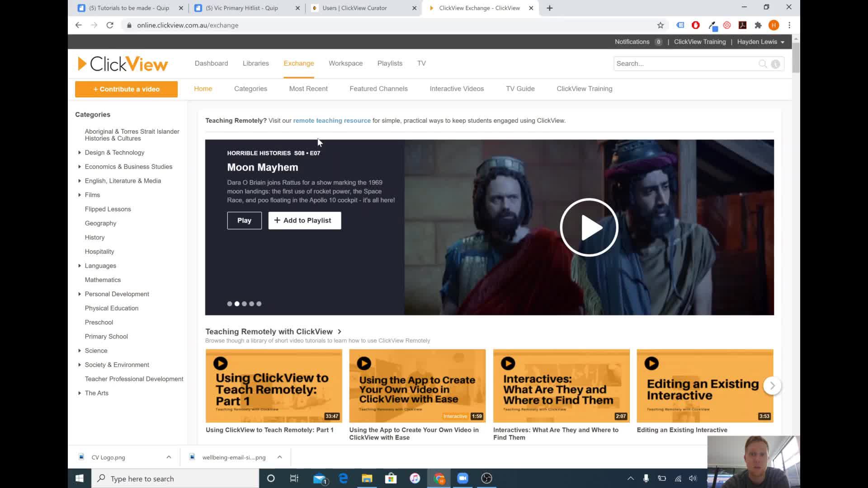This screenshot has width=868, height=488.
Task: Open Featured Channels tab
Action: tap(378, 89)
